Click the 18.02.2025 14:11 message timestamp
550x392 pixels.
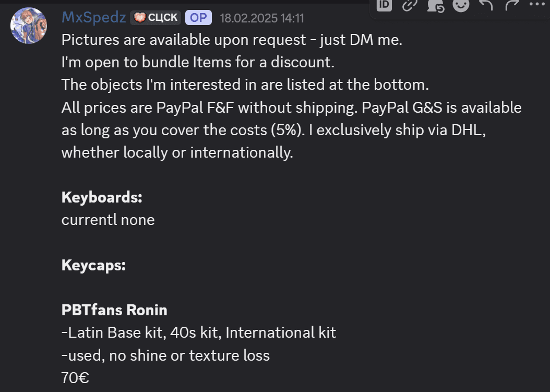coord(261,18)
